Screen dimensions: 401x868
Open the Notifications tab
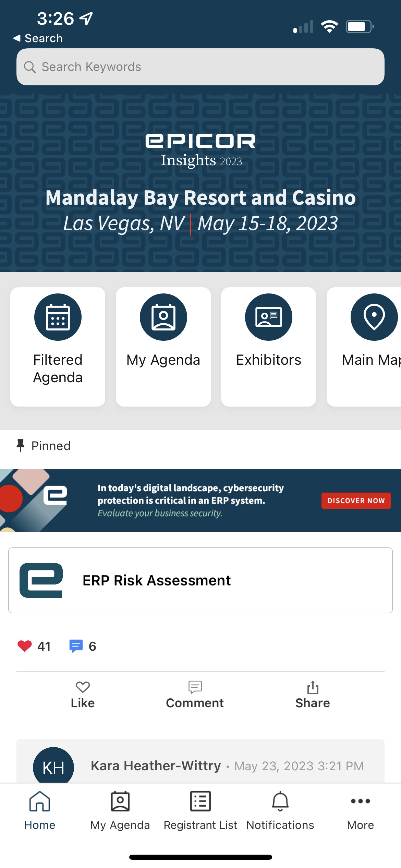[x=280, y=811]
